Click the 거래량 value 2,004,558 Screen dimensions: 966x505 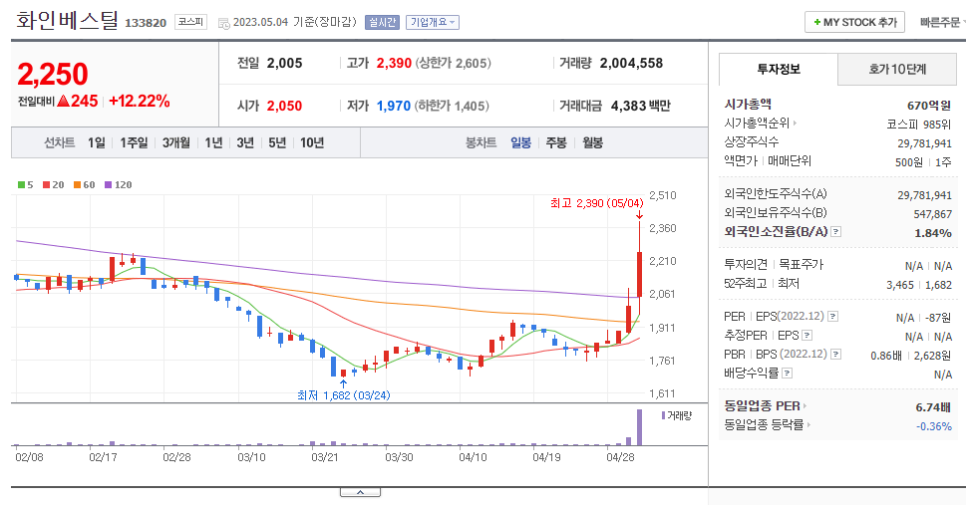631,63
